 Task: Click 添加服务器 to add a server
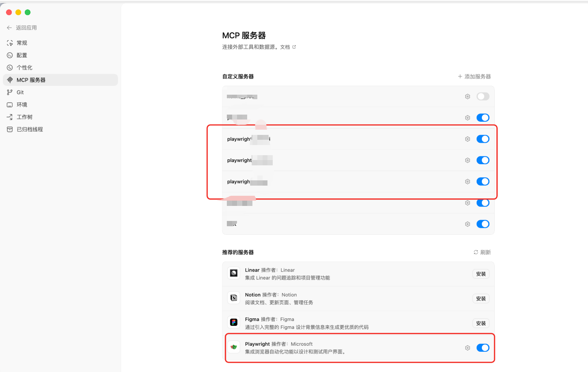pos(474,77)
